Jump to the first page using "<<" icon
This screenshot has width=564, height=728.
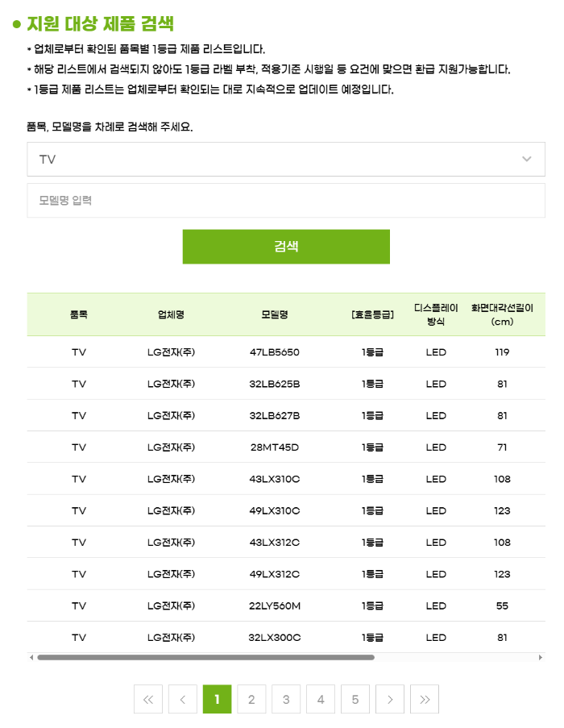[x=147, y=699]
